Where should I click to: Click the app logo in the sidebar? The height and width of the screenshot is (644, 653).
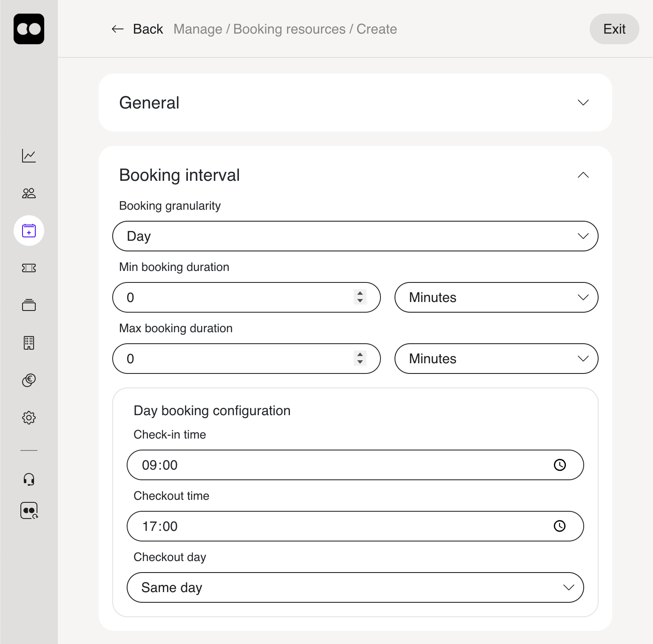29,29
